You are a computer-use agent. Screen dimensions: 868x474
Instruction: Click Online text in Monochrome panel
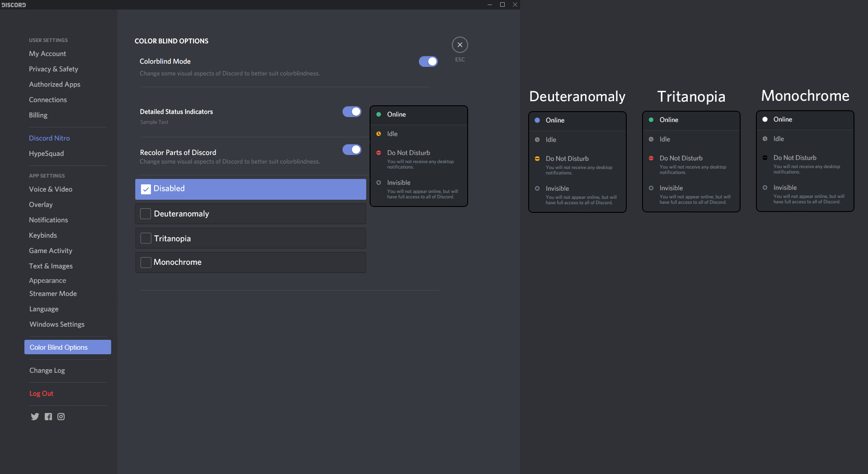tap(783, 119)
